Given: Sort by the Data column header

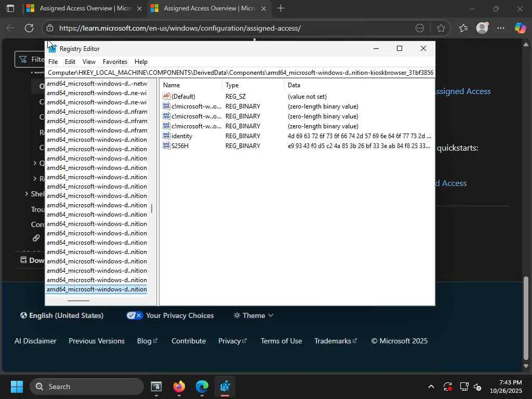Looking at the screenshot, I should pyautogui.click(x=359, y=85).
